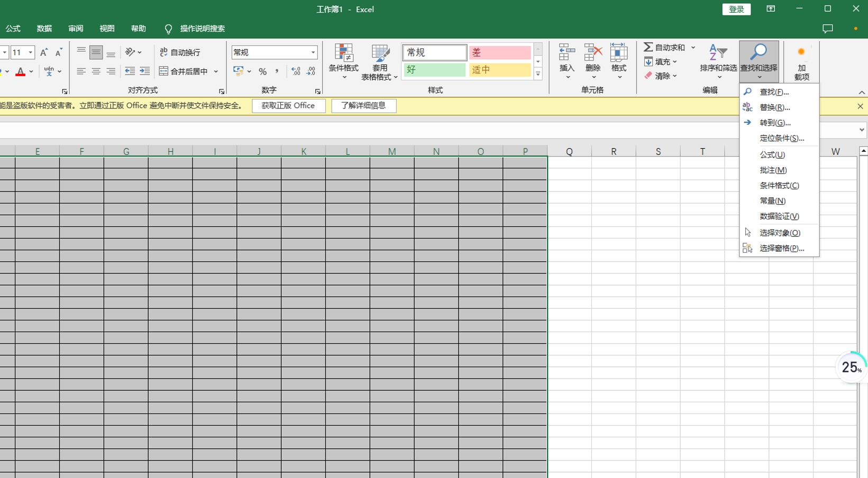Click the 了解详细信息 button
This screenshot has width=868, height=478.
coord(363,106)
